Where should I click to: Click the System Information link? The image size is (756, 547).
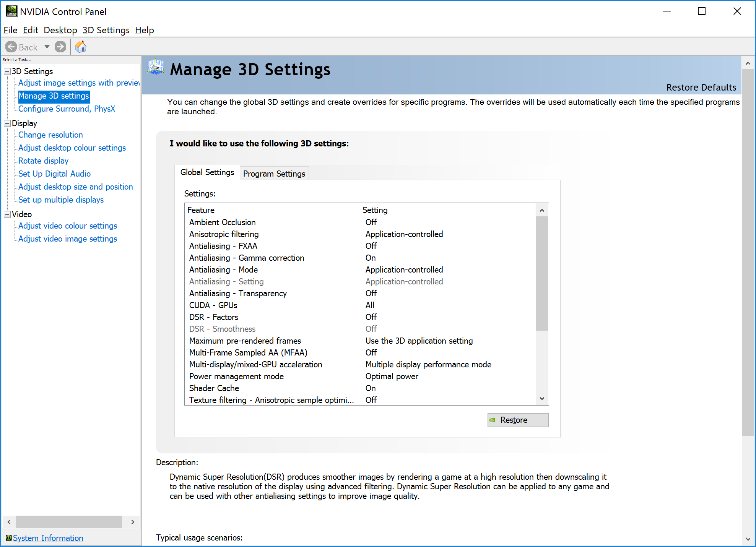(x=48, y=538)
